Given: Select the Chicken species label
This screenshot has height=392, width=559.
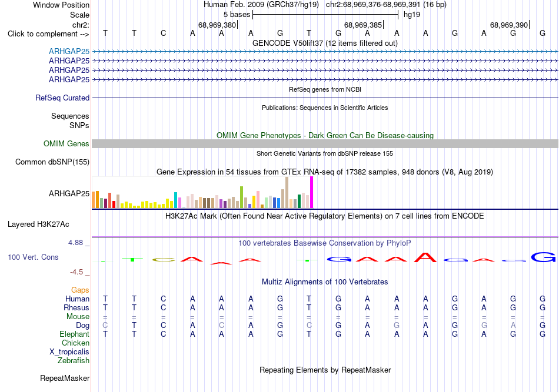Looking at the screenshot, I should point(75,343).
